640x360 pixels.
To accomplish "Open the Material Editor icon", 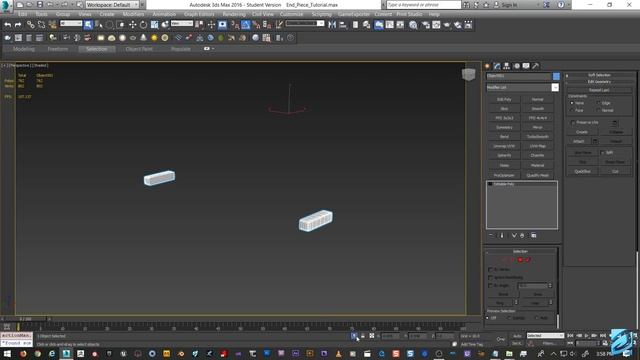I will [x=413, y=25].
